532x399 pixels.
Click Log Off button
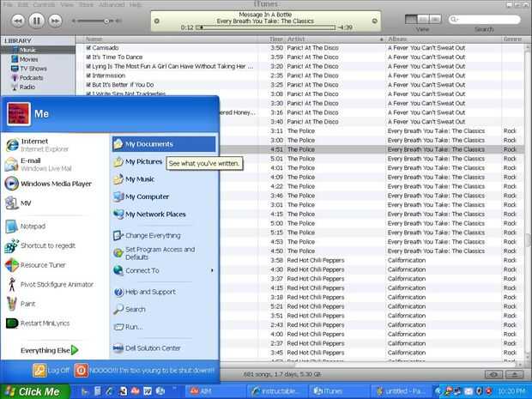coord(51,371)
